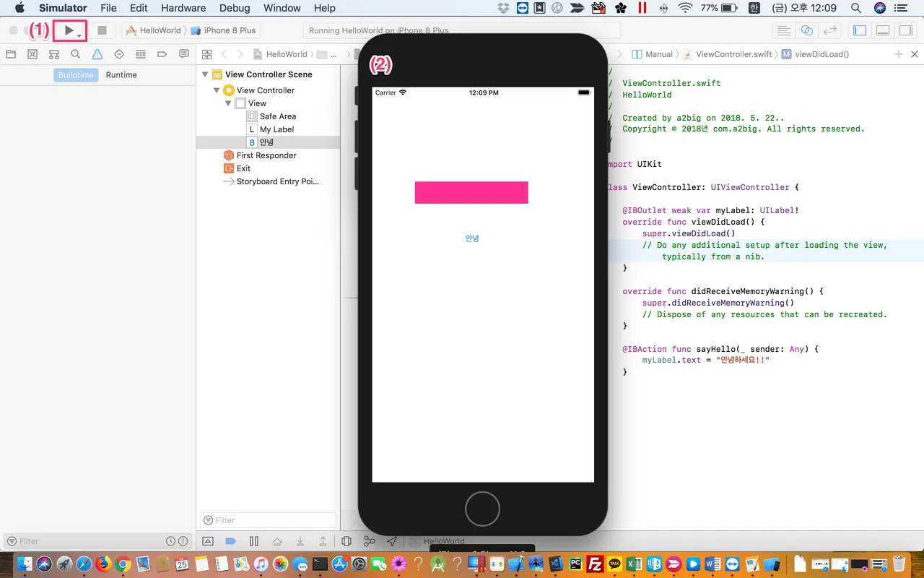Image resolution: width=924 pixels, height=578 pixels.
Task: Open the Project navigator folder icon
Action: click(11, 54)
